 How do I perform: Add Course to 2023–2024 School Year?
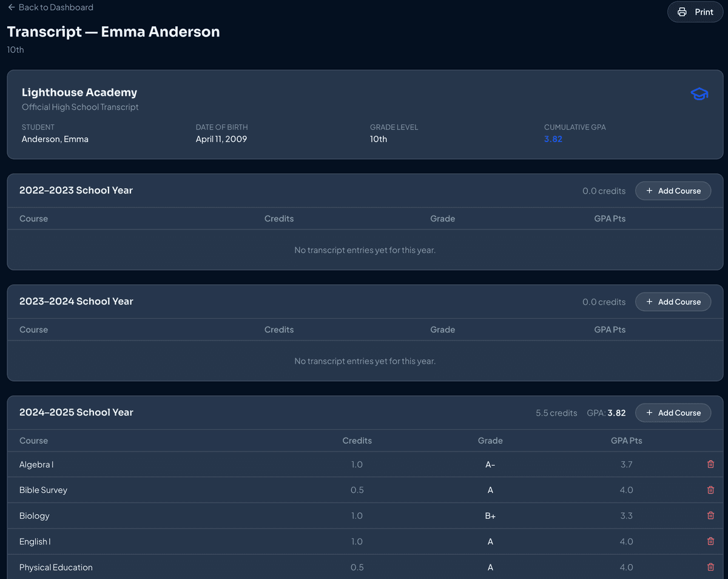tap(673, 302)
